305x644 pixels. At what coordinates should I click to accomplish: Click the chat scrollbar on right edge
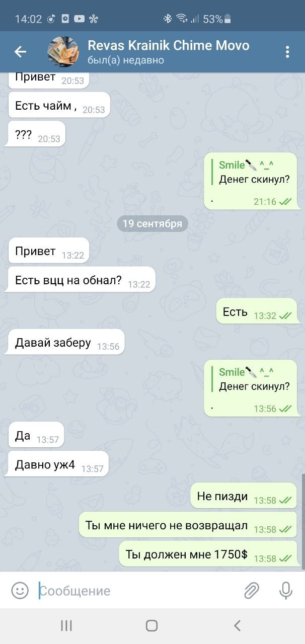click(x=303, y=522)
